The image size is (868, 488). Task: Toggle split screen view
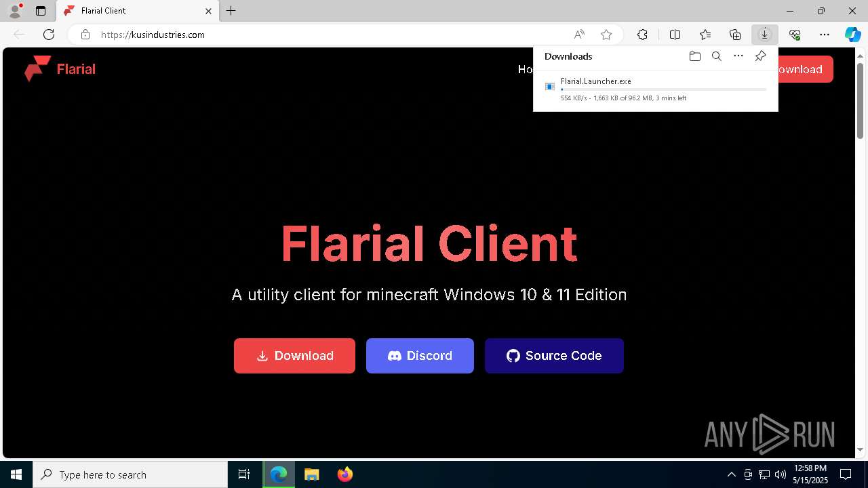click(675, 35)
